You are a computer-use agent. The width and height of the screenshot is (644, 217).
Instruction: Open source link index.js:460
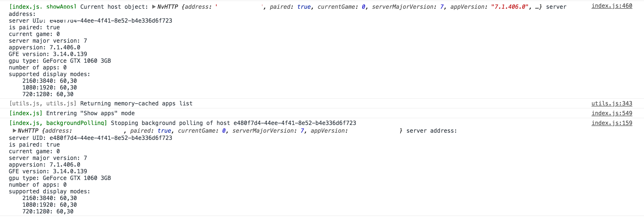pos(612,6)
